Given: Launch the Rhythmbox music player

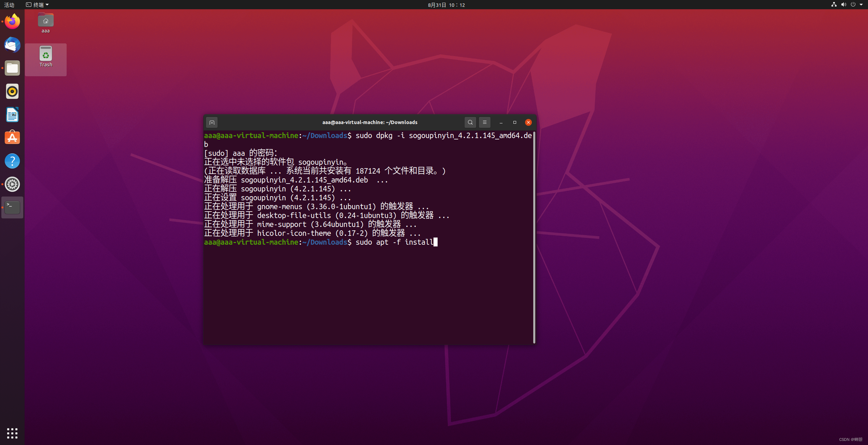Looking at the screenshot, I should pyautogui.click(x=12, y=92).
